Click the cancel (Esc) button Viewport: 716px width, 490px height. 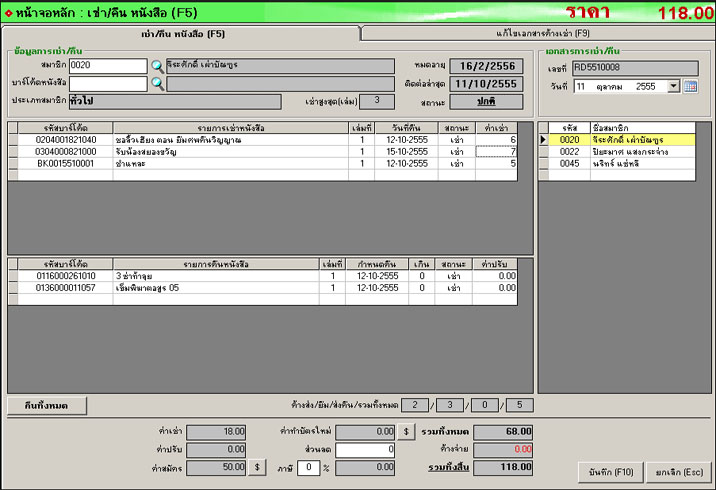[679, 472]
